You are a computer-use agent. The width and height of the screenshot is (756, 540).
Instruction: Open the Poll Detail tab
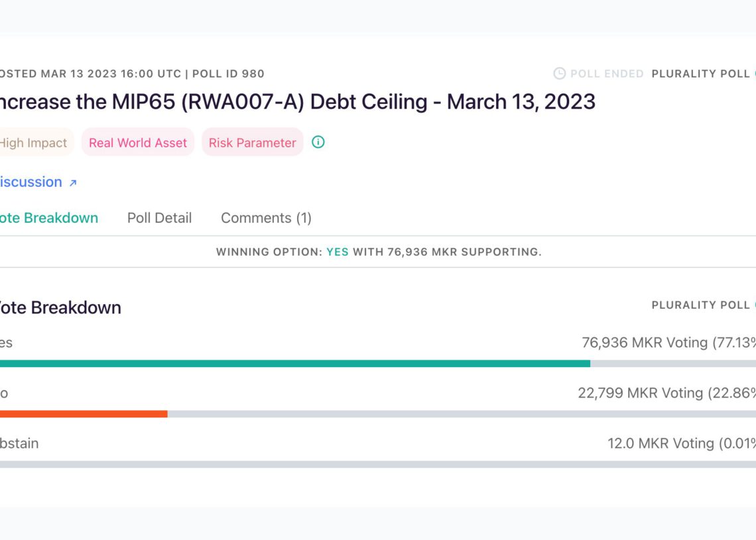click(x=159, y=218)
